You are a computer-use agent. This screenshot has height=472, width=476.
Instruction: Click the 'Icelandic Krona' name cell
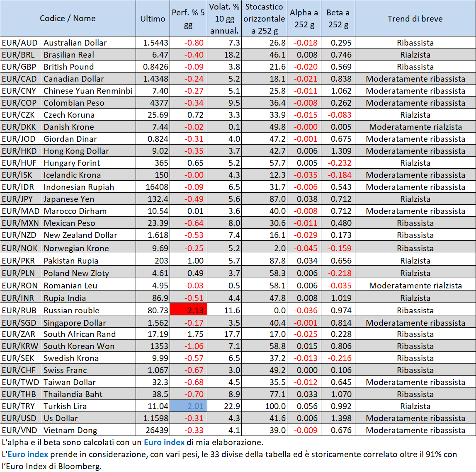point(89,175)
